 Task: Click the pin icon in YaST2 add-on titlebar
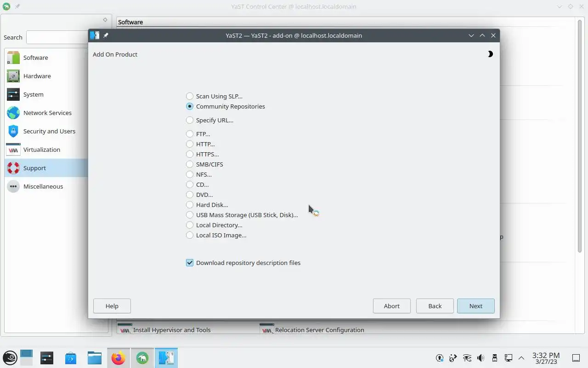tap(106, 35)
